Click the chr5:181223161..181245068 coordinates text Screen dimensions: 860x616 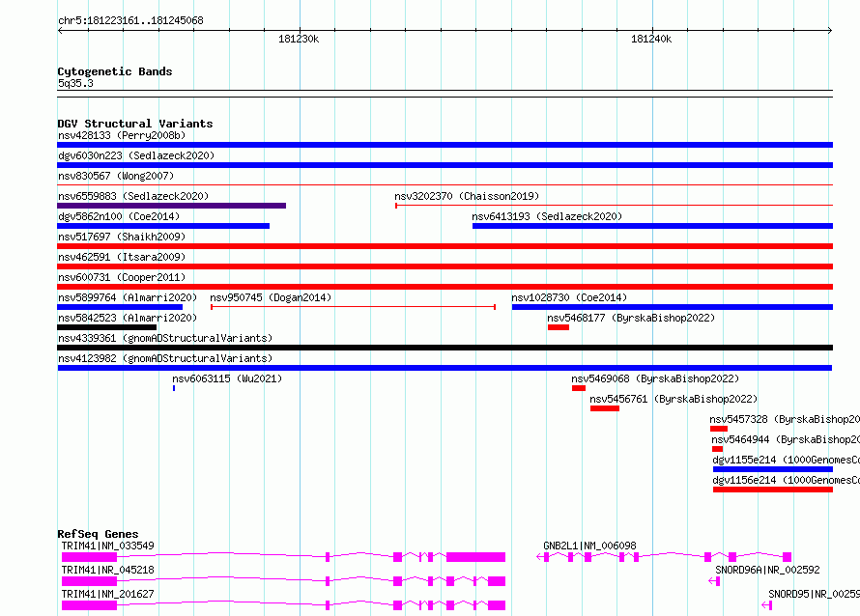point(130,20)
